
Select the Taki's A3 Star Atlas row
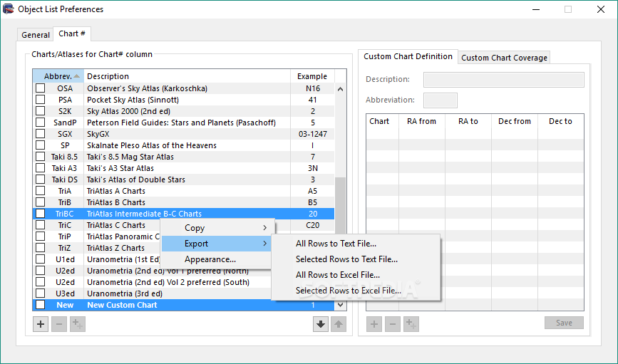(x=184, y=168)
